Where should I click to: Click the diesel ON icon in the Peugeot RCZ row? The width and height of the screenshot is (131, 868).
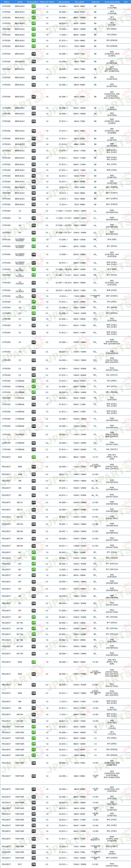(34, 865)
